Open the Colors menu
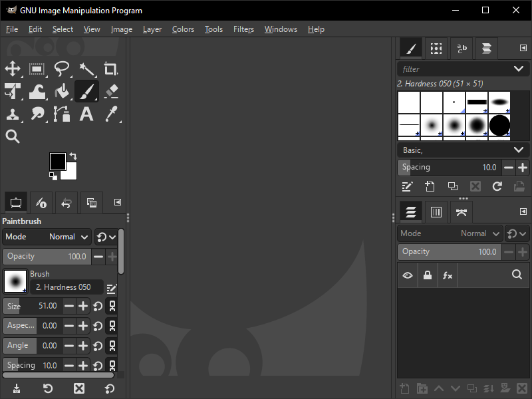 183,29
